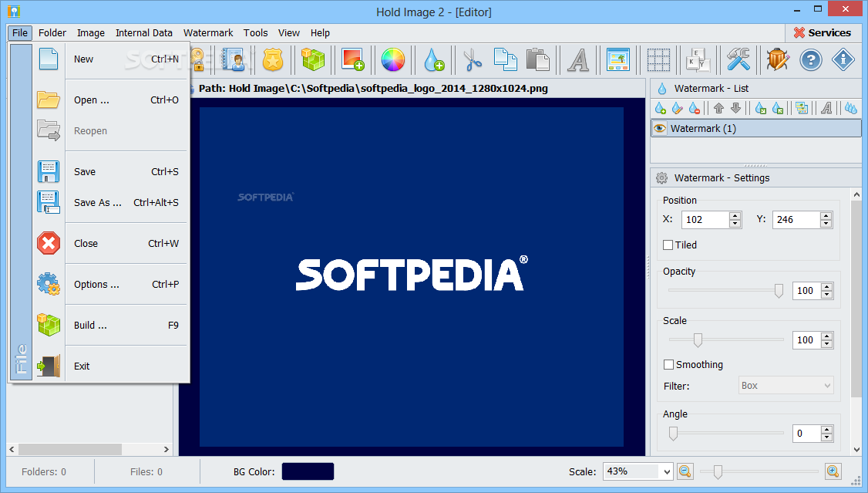Move watermark down with the down arrow
This screenshot has height=493, width=868.
click(x=735, y=108)
